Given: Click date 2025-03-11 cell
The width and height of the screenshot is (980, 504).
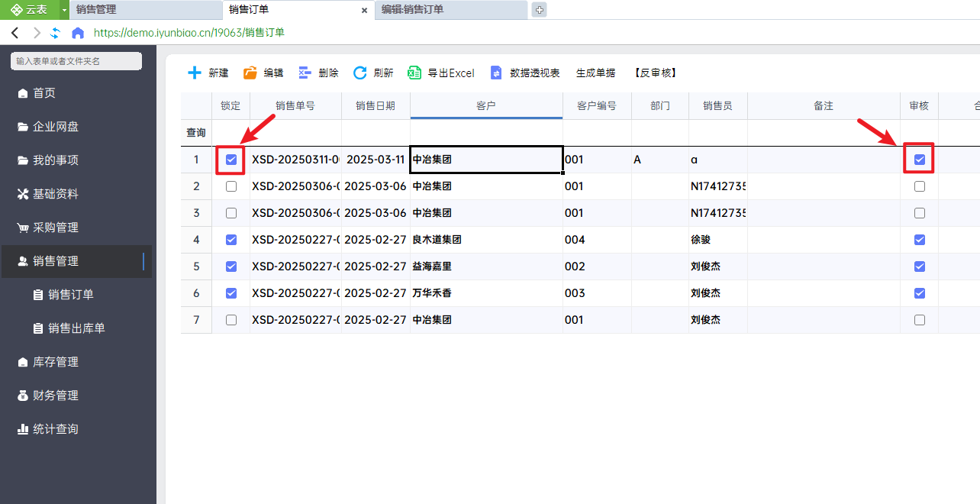Looking at the screenshot, I should point(376,160).
